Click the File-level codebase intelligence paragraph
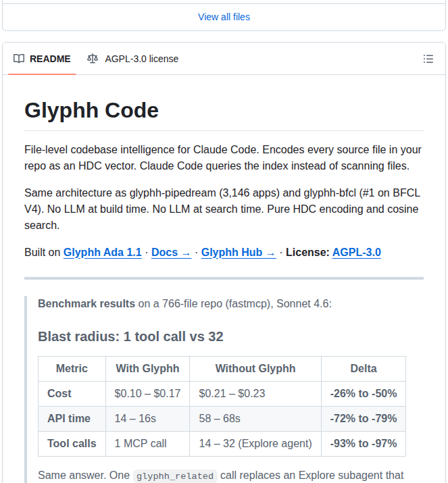This screenshot has width=448, height=483. (223, 157)
